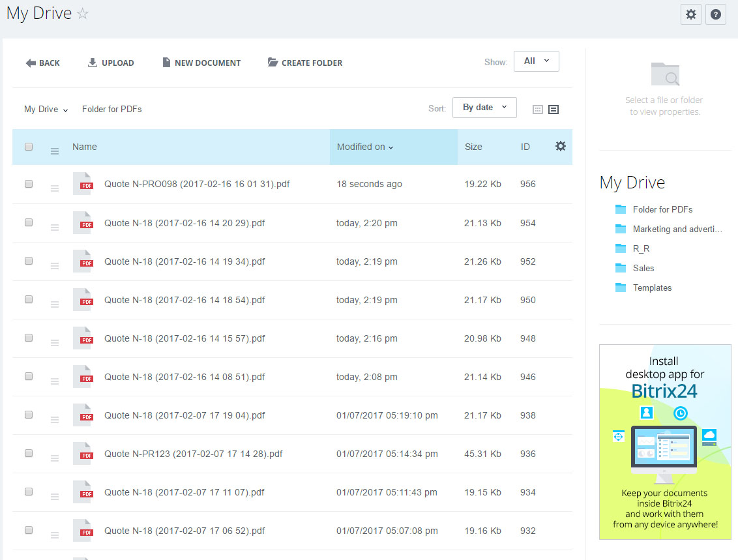Click PDF icon of Quote N-PRO098 file
Screen dimensions: 738x560
83,184
